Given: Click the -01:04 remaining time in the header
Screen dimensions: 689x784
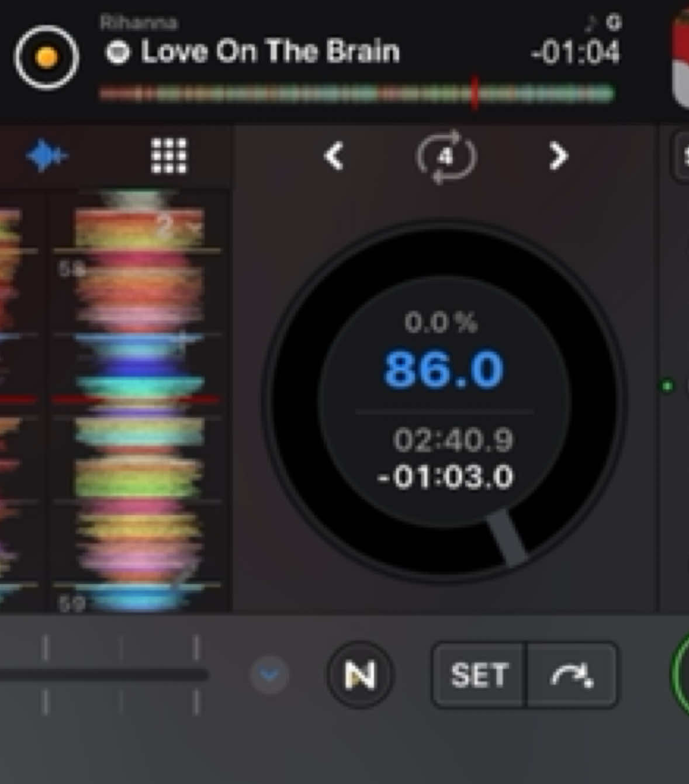Looking at the screenshot, I should coord(575,53).
